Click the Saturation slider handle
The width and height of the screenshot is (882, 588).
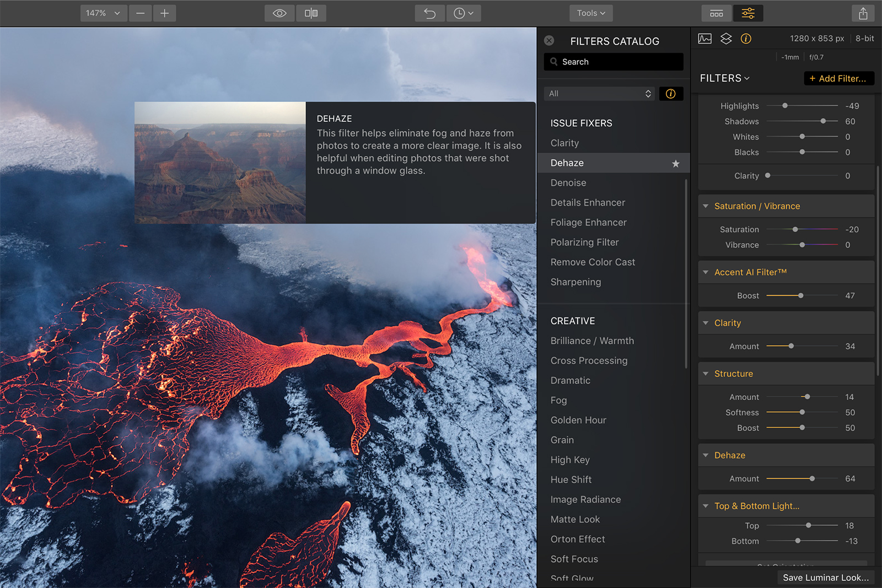pos(795,229)
